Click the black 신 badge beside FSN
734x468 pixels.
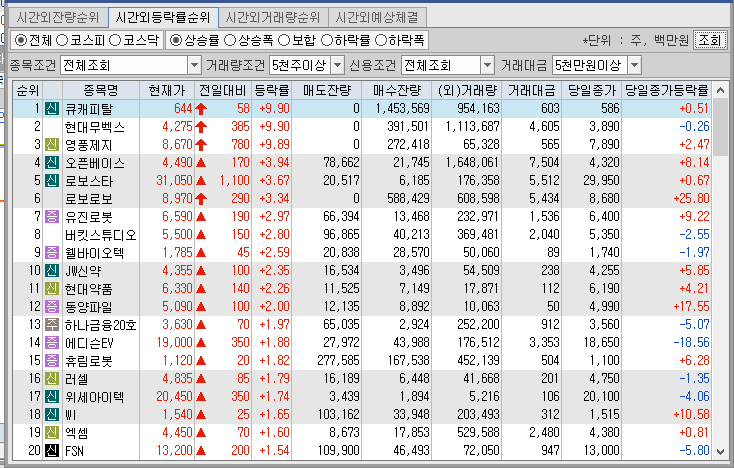[x=51, y=451]
